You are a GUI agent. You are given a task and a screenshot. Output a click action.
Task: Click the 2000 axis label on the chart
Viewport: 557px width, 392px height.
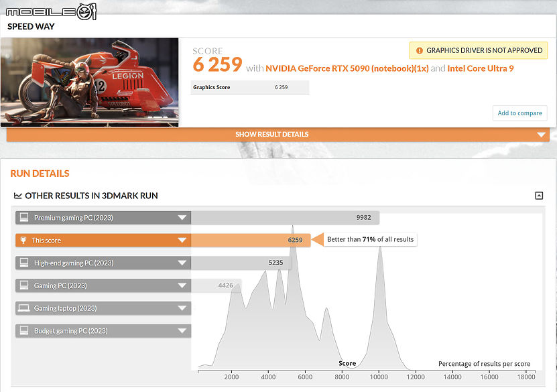pyautogui.click(x=231, y=377)
